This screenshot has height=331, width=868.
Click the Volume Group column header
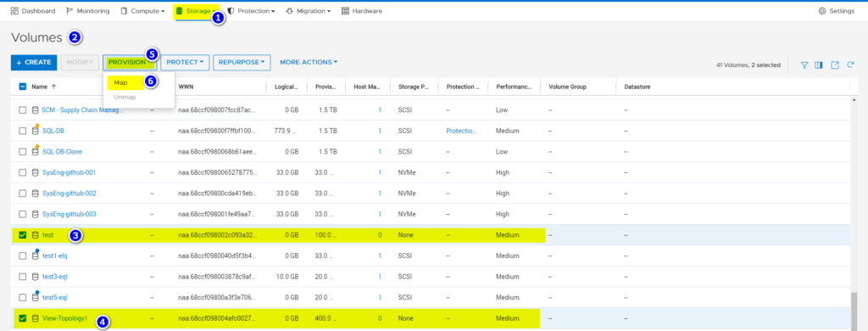point(567,87)
